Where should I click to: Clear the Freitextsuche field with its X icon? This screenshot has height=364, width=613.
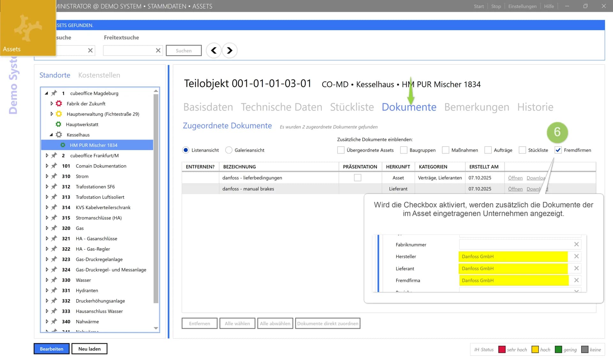tap(158, 50)
